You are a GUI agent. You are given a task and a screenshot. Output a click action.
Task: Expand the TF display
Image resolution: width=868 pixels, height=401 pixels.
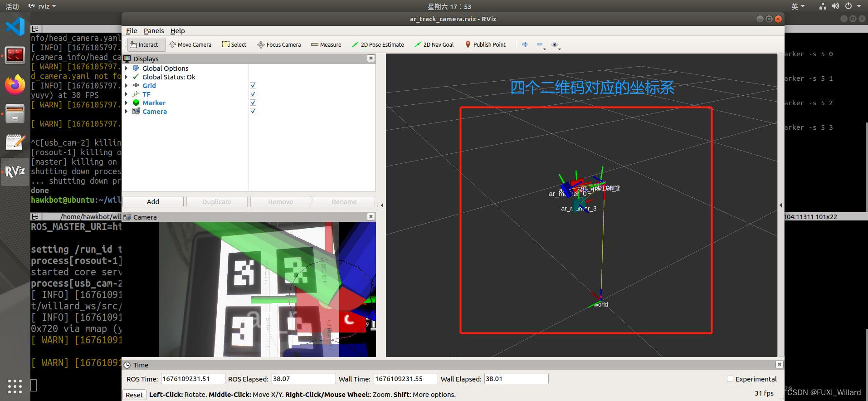pyautogui.click(x=127, y=94)
